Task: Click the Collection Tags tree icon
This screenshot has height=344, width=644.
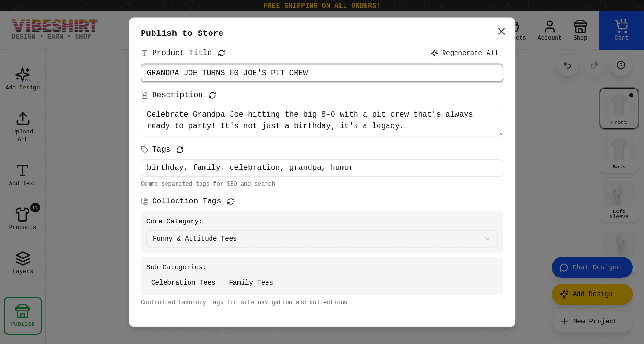Action: [144, 201]
